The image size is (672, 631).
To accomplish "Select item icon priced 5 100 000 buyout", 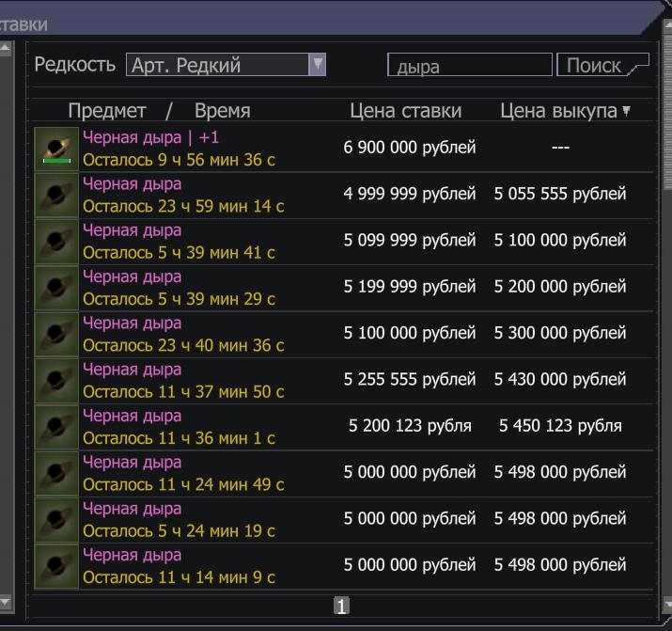I will [x=56, y=242].
